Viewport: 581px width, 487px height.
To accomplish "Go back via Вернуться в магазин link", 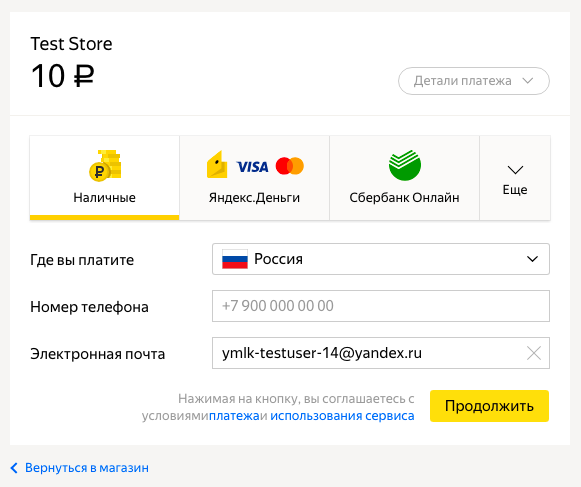I will (87, 468).
